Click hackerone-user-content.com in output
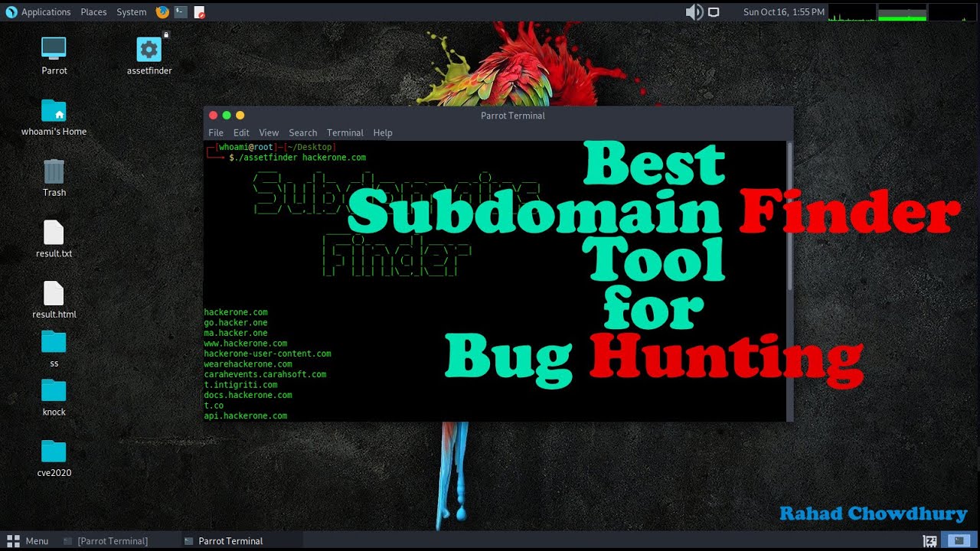 (x=267, y=354)
